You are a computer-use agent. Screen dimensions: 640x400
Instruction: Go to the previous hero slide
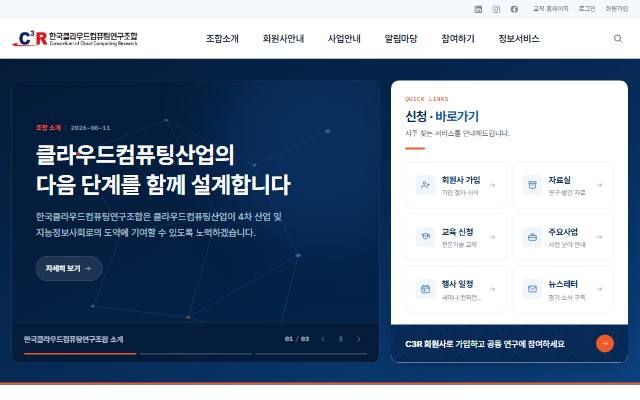click(323, 339)
